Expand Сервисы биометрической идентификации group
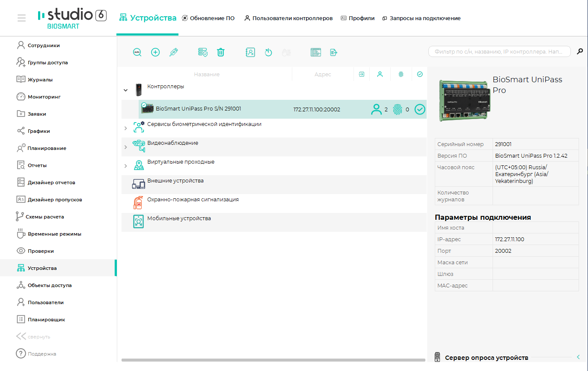 point(125,128)
